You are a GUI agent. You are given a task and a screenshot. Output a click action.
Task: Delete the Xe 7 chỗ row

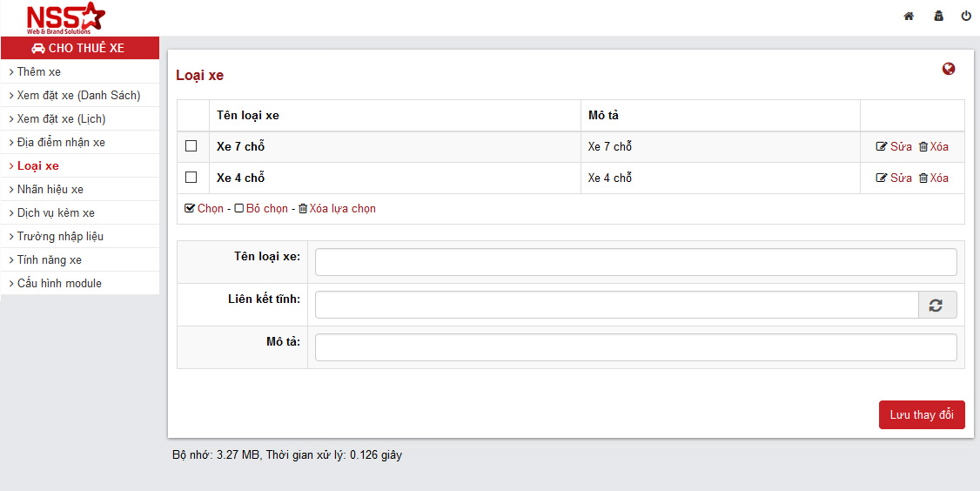[x=933, y=146]
